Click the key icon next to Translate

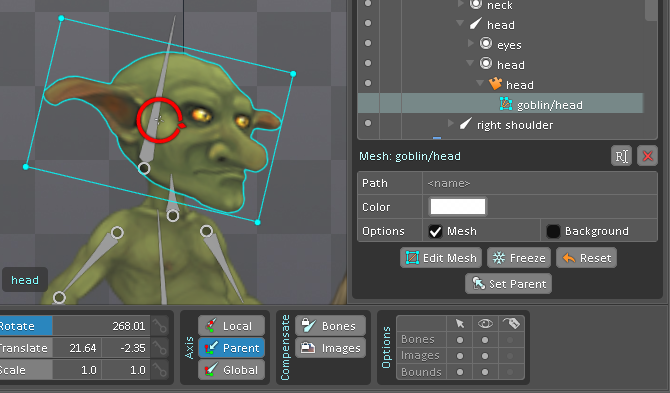tap(160, 348)
